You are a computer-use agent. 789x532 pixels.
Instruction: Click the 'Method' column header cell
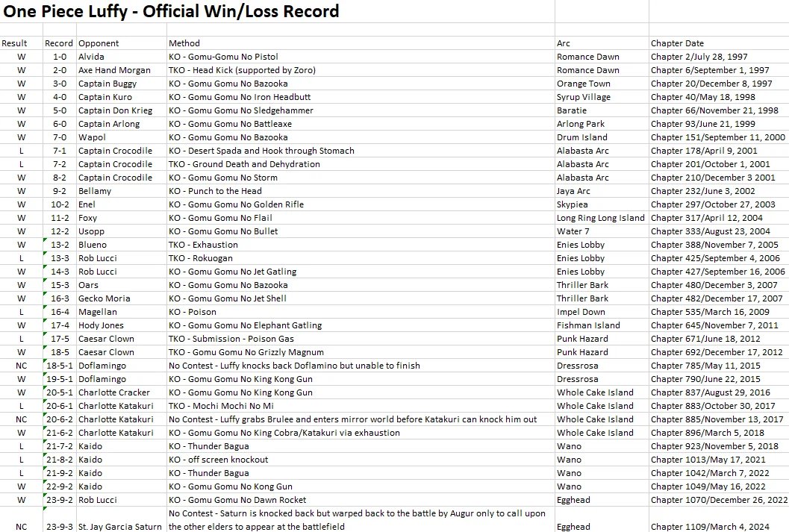coord(361,43)
